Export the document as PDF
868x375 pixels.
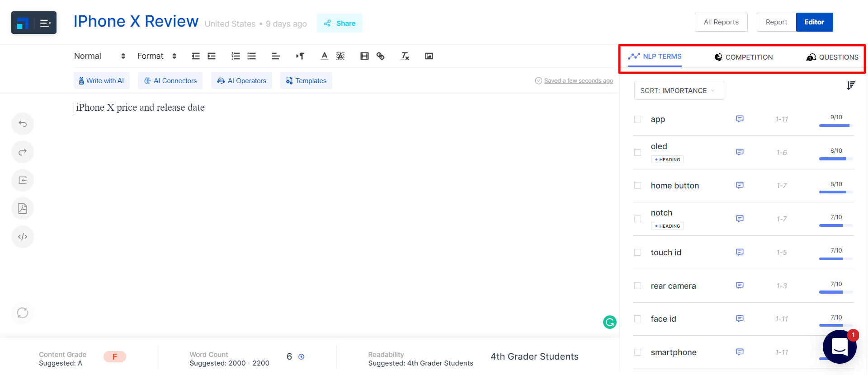[x=23, y=208]
